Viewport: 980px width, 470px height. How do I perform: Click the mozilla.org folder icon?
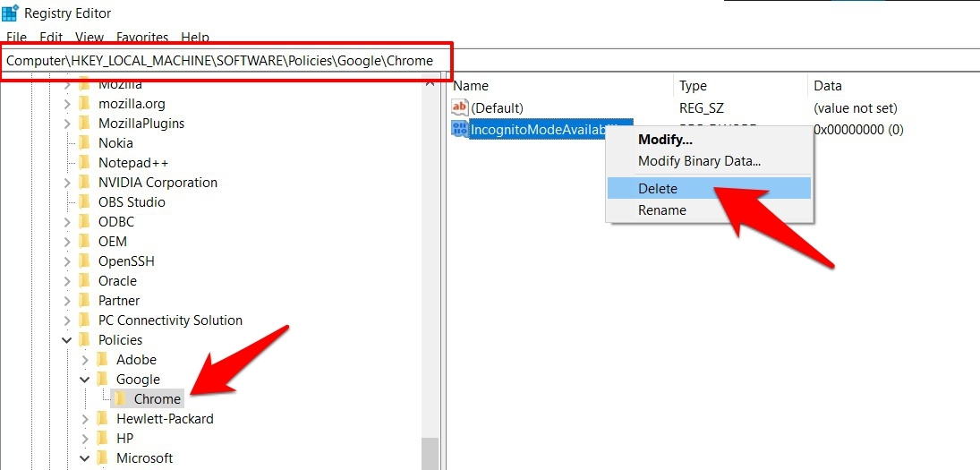[x=85, y=104]
